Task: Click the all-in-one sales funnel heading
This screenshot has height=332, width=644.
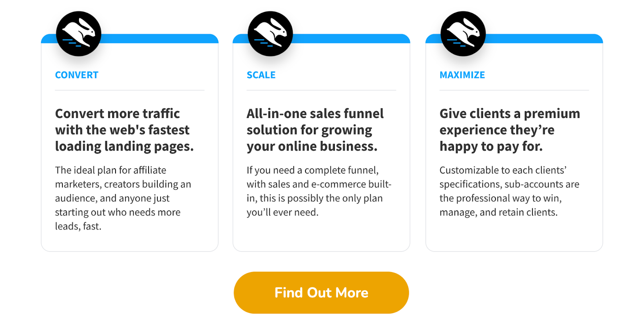Action: [315, 130]
